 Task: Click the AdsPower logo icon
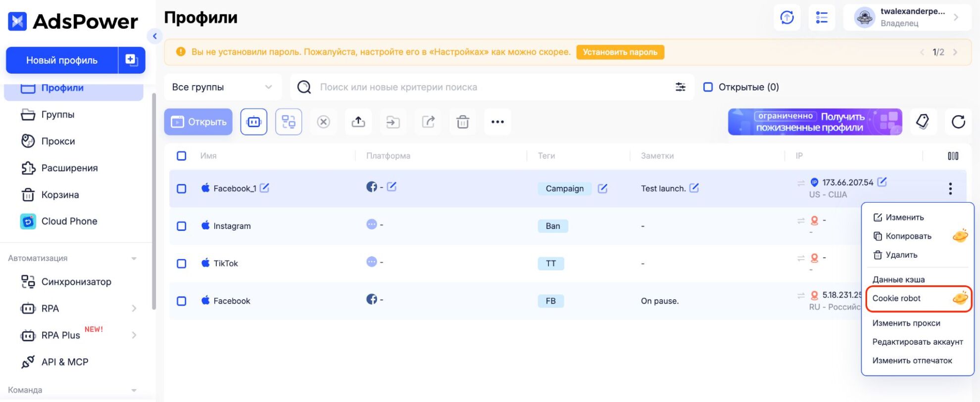click(x=17, y=21)
